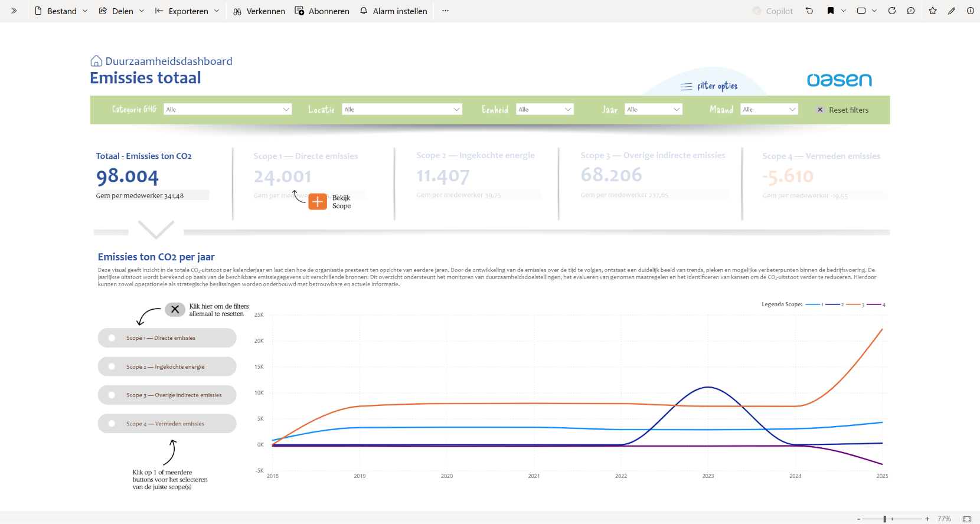Open the Delen menu
This screenshot has height=524, width=980.
click(x=121, y=11)
